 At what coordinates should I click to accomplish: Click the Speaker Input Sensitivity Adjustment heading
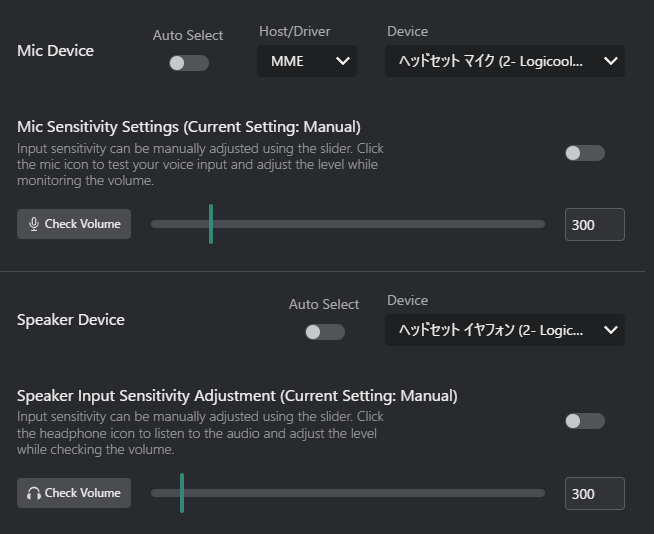[237, 396]
